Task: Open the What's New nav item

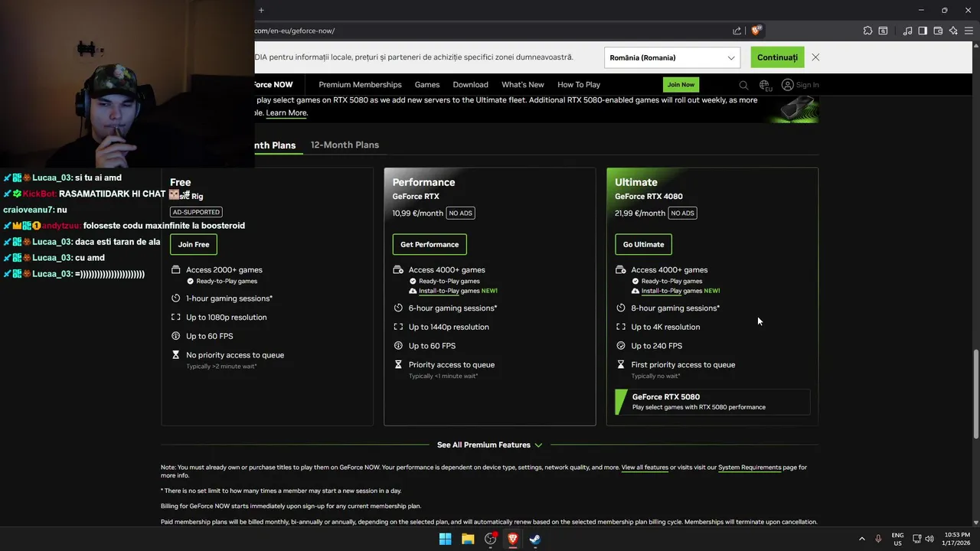Action: [x=523, y=85]
